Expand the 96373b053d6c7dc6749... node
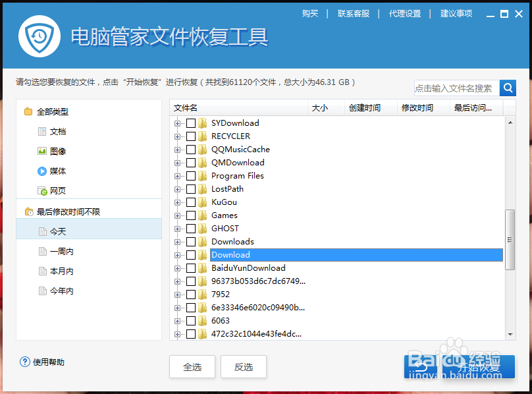 point(177,281)
